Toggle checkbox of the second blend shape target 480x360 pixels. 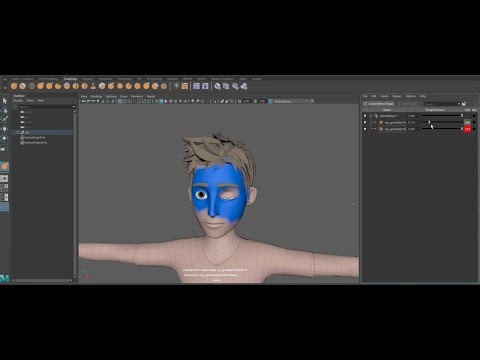tap(365, 129)
